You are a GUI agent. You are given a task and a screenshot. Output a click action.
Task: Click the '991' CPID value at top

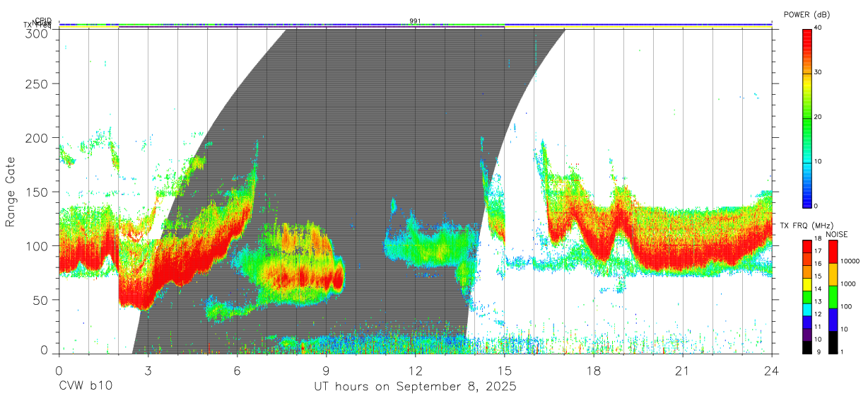(x=415, y=21)
